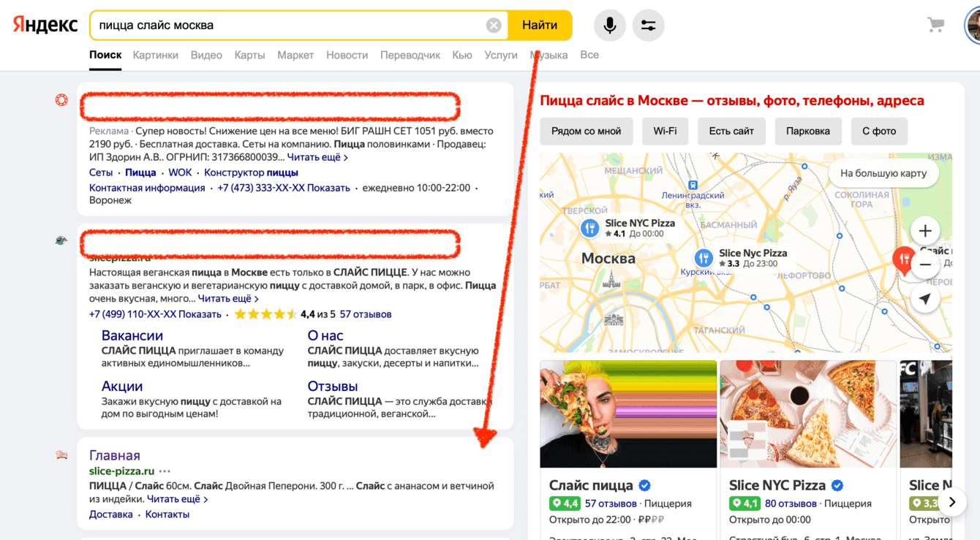The height and width of the screenshot is (540, 980).
Task: Click the map geolocation arrow icon
Action: click(x=925, y=299)
